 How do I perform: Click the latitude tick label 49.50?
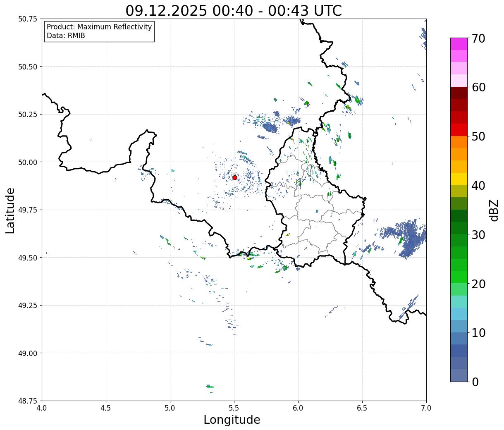[28, 258]
